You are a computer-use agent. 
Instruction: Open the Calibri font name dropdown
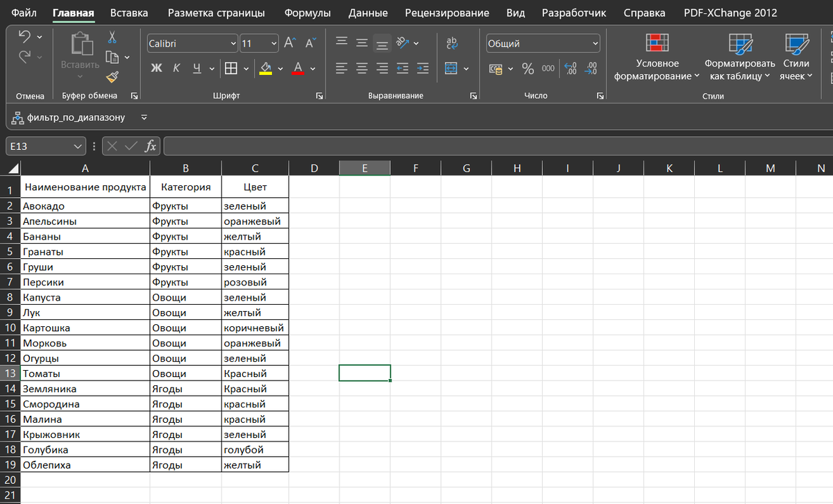(233, 43)
